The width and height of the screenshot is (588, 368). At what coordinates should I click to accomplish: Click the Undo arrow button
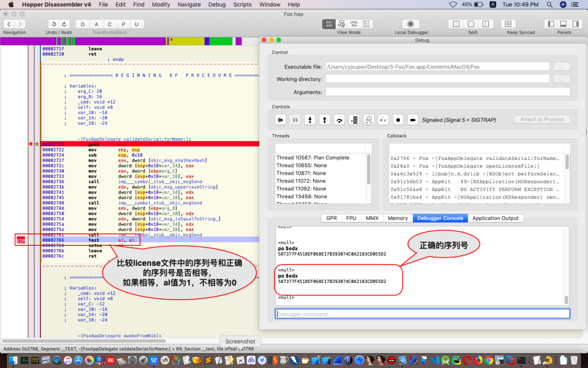54,24
